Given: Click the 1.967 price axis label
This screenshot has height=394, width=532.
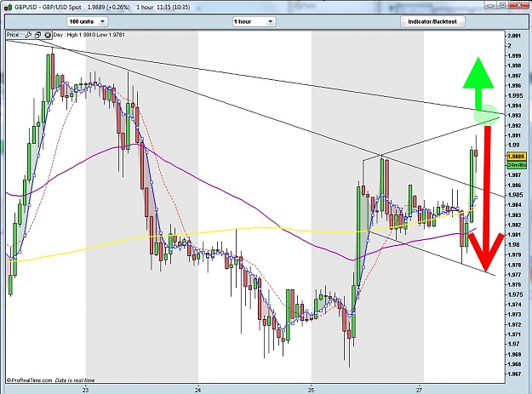Looking at the screenshot, I should [514, 374].
